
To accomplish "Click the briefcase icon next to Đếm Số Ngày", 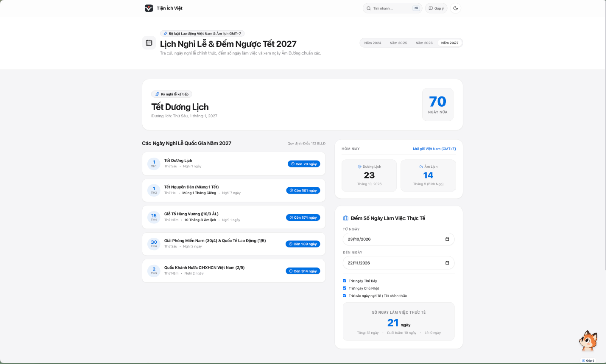I will 346,218.
